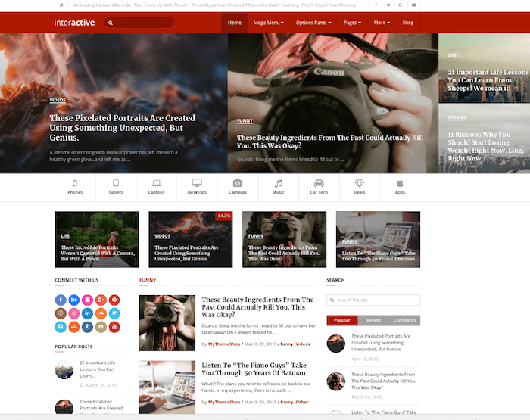This screenshot has height=420, width=530.
Task: Select the Music category icon
Action: pyautogui.click(x=278, y=183)
